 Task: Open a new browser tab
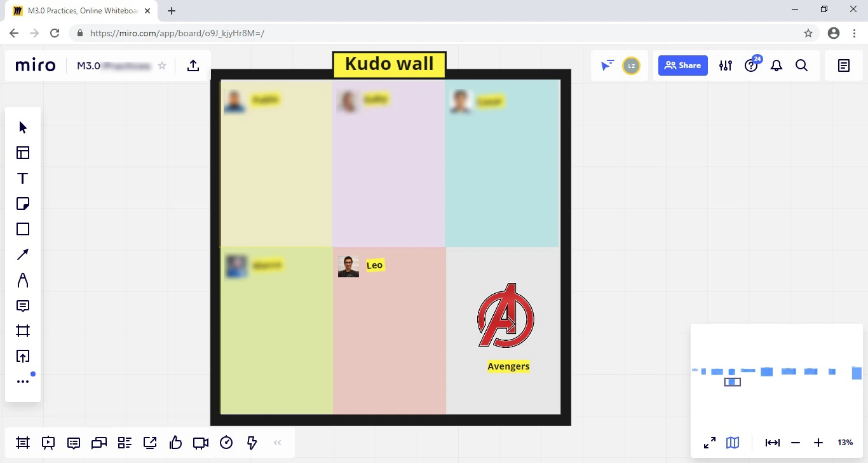172,11
